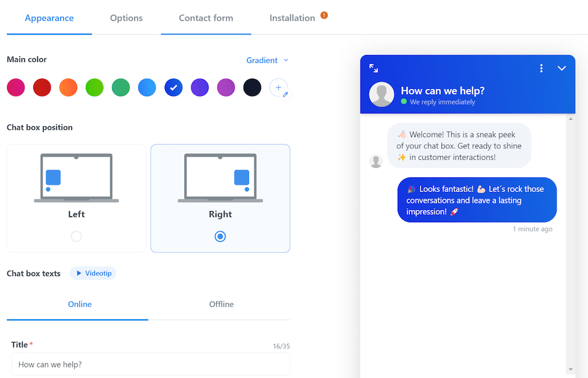Choose the black color swatch

point(252,87)
